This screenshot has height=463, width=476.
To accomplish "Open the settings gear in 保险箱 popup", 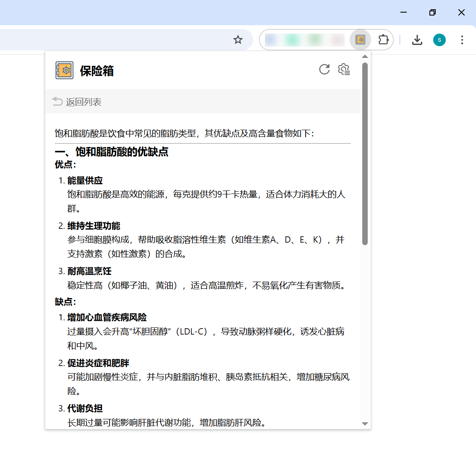I will point(344,70).
